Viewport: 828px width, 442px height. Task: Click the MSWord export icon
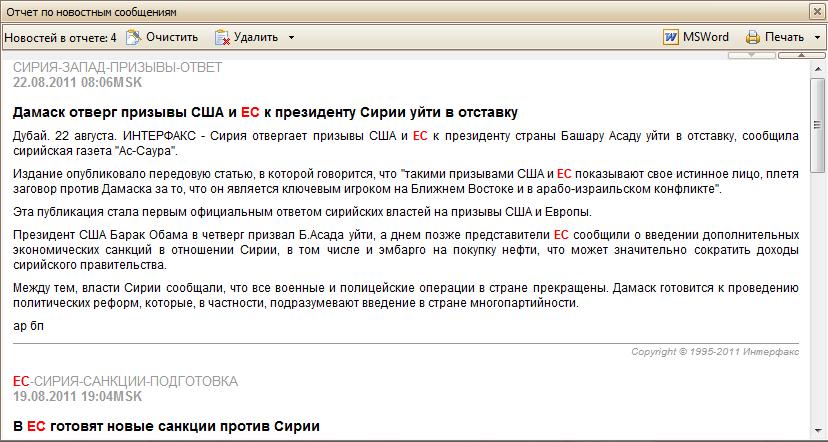click(670, 37)
